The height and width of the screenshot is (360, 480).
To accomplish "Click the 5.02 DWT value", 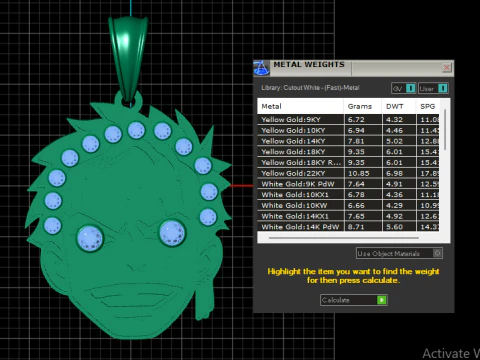I will [x=394, y=141].
